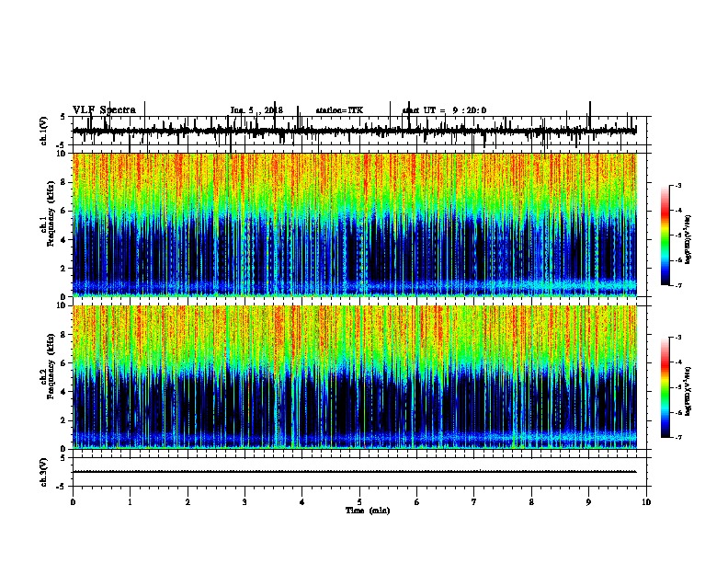728x563 pixels.
Task: Click the time axis tick label 0
Action: point(73,502)
